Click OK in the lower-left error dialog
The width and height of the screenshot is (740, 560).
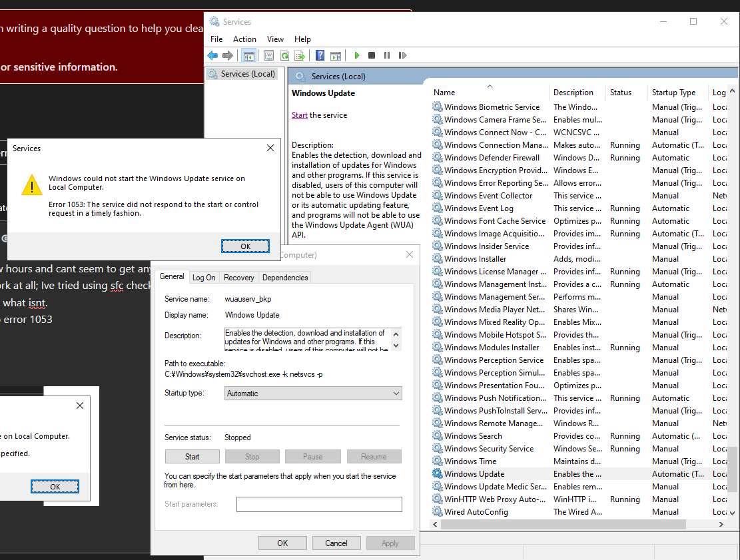pos(55,486)
